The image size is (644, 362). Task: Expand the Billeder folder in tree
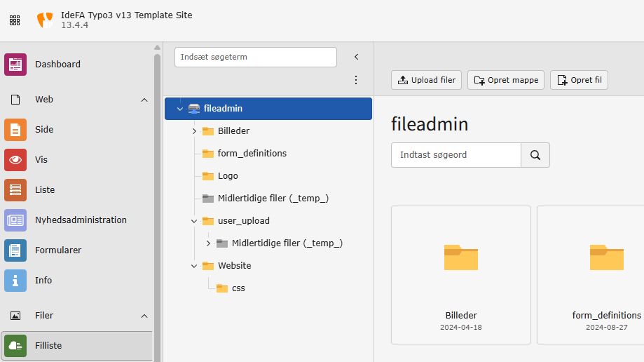pos(194,131)
